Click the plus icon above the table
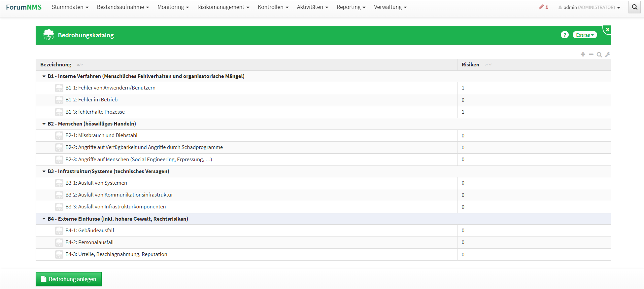Image resolution: width=644 pixels, height=289 pixels. point(583,54)
